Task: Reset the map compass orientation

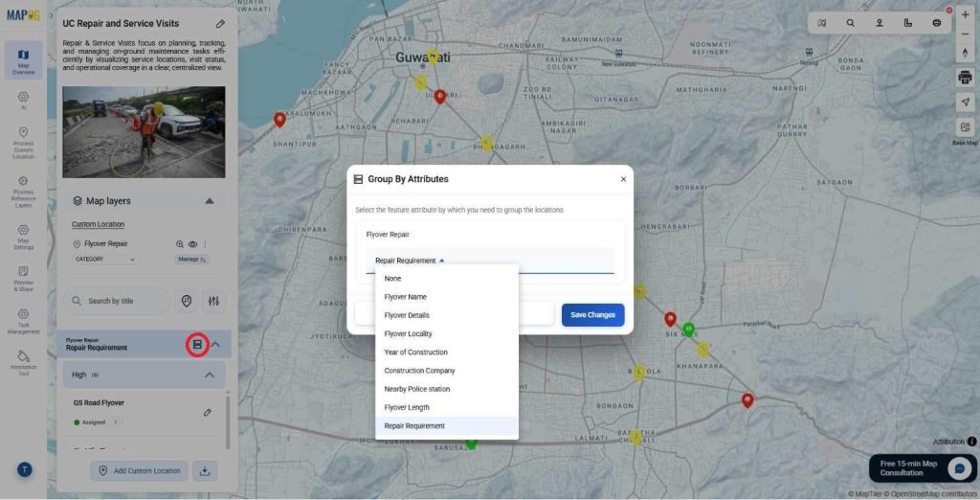Action: (965, 53)
